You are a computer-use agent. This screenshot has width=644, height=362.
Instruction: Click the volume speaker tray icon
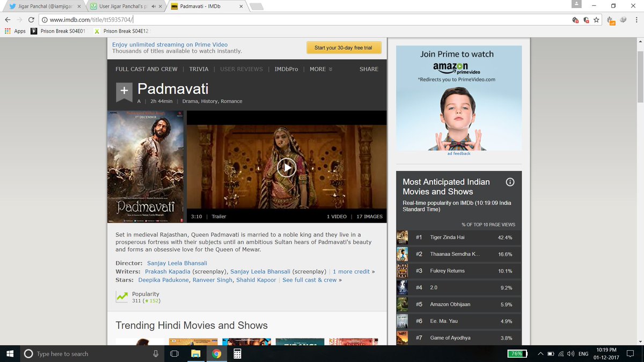[570, 354]
